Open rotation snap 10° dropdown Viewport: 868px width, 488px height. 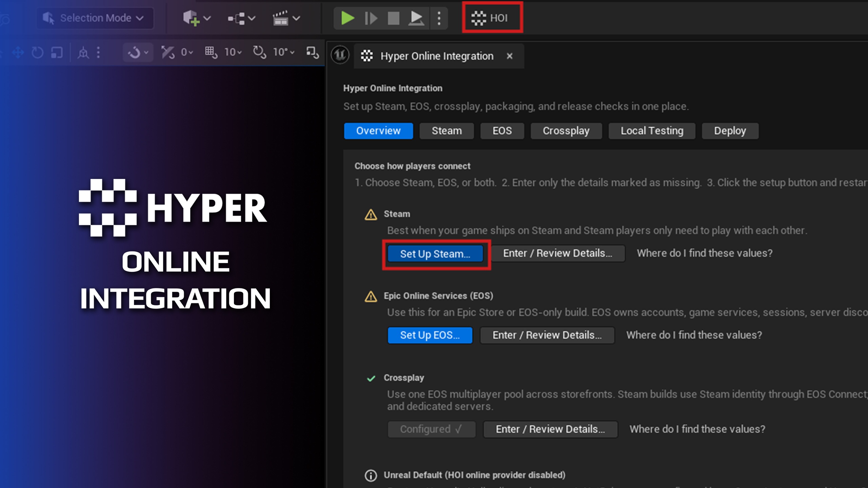[284, 52]
